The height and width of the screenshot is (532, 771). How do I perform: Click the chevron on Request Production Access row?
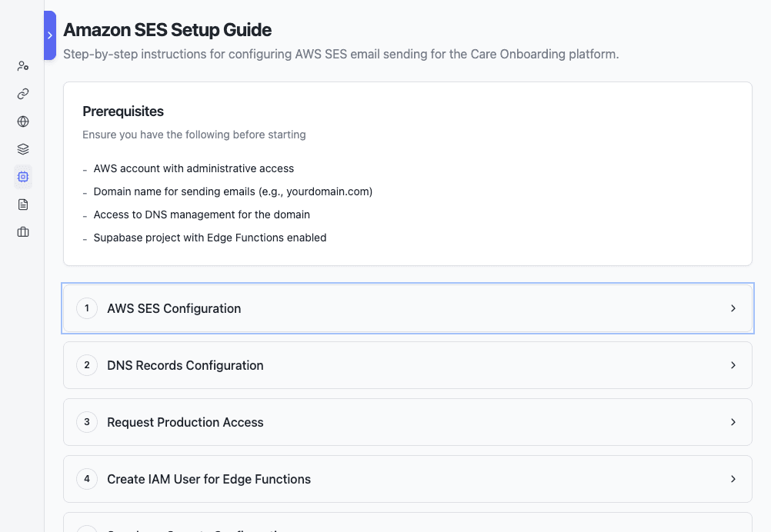[733, 423]
